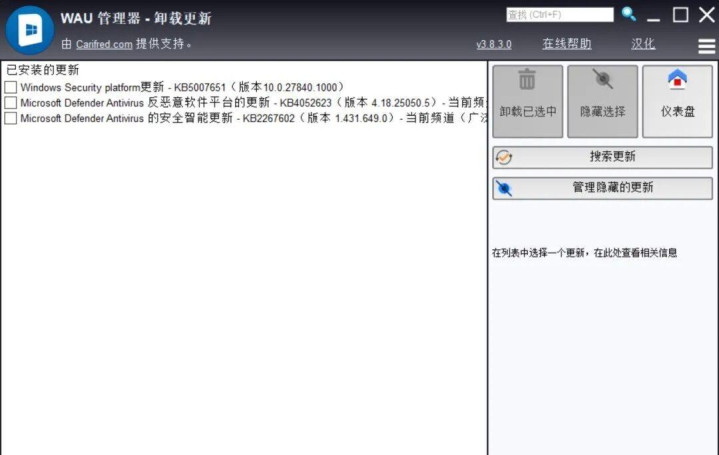The image size is (719, 455).
Task: Open the 在线帮助 link
Action: 567,44
